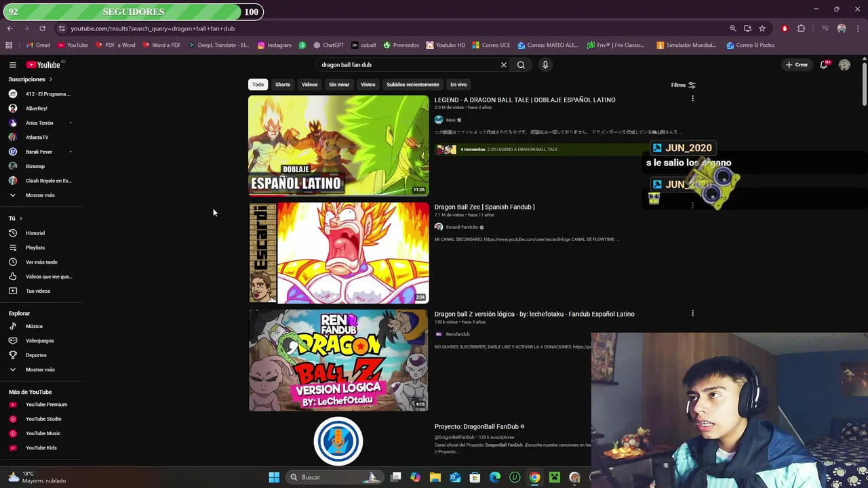Select the Shorts filter chip

tap(283, 85)
